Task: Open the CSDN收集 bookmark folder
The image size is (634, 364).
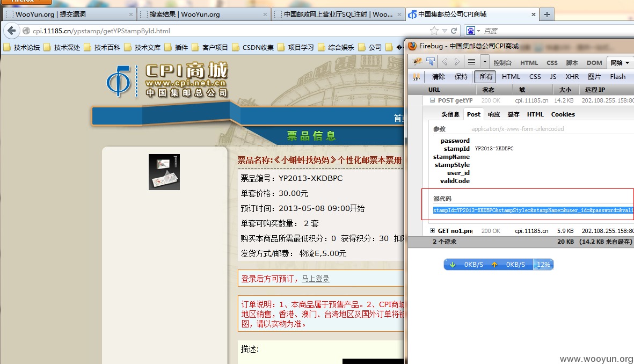Action: tap(253, 47)
